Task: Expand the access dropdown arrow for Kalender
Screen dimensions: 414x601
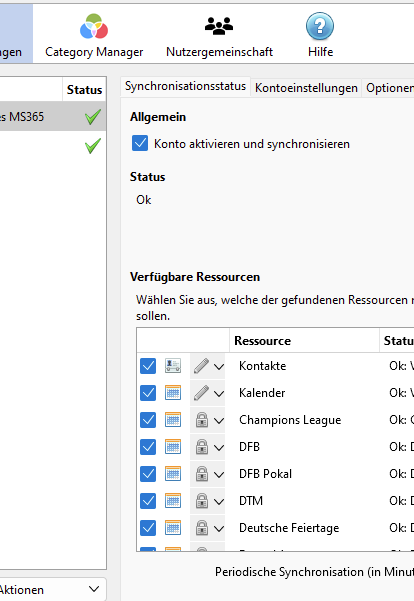Action: click(219, 393)
